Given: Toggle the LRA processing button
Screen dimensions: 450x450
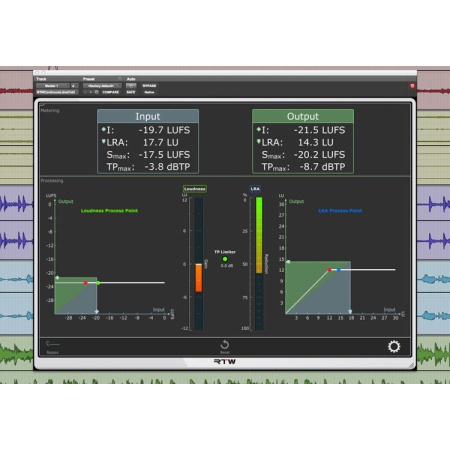Looking at the screenshot, I should point(255,189).
